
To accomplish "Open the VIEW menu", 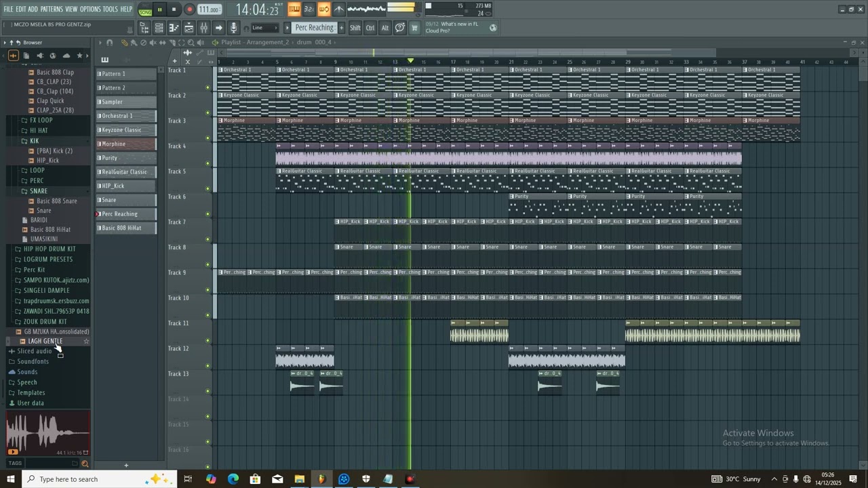I will click(71, 9).
